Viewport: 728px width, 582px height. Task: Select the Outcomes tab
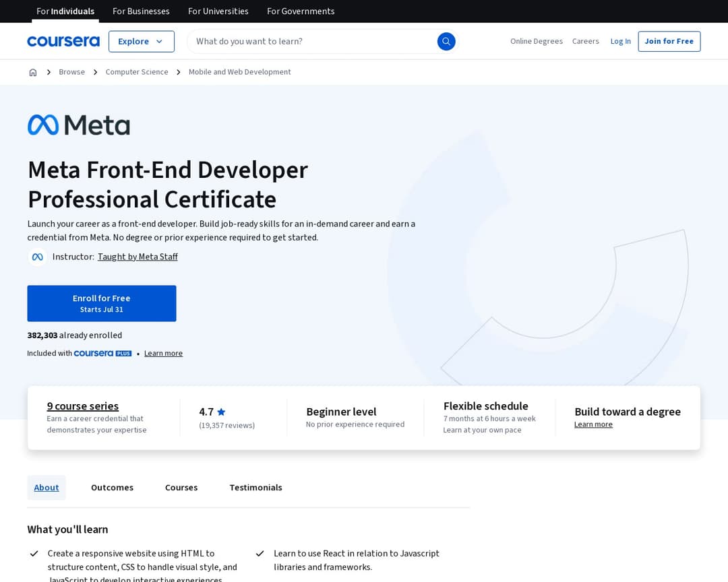pyautogui.click(x=113, y=487)
